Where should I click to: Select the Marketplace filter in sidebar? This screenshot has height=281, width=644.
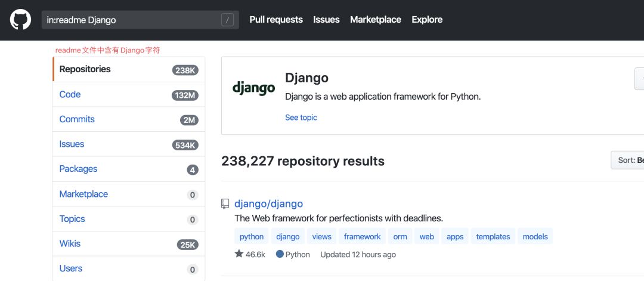pos(129,194)
